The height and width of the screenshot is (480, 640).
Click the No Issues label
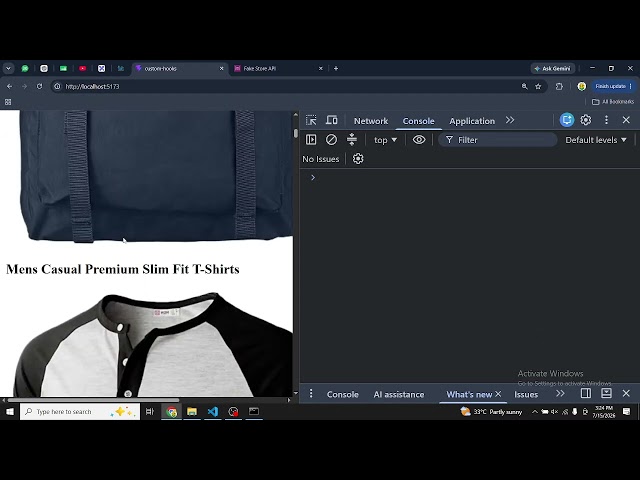320,159
